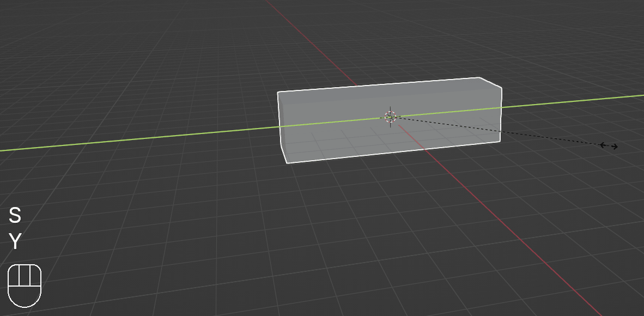Click the 3D cursor at the box center
The width and height of the screenshot is (644, 316).
coord(390,117)
